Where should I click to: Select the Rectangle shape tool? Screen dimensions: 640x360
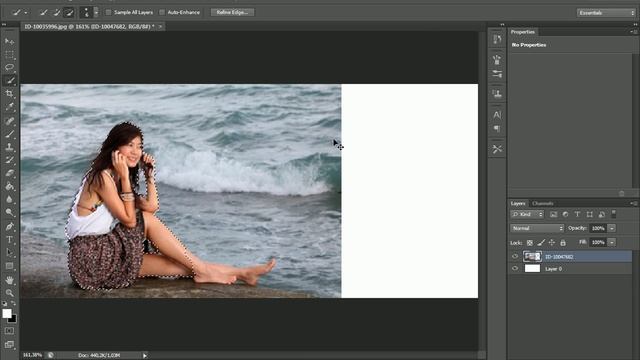click(x=9, y=266)
